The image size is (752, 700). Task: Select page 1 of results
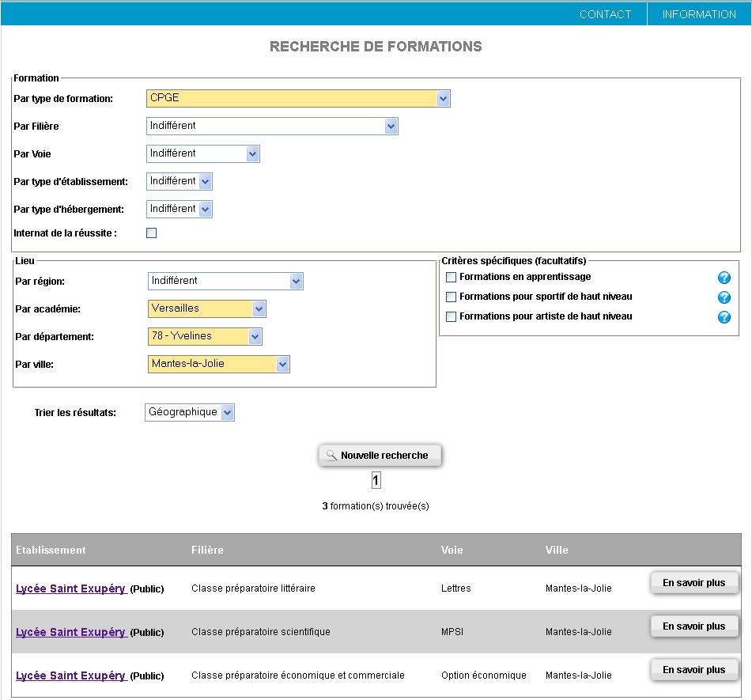pos(376,480)
